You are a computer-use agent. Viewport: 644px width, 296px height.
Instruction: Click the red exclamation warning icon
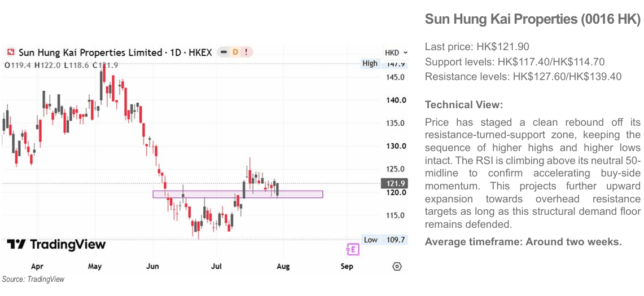click(x=246, y=52)
